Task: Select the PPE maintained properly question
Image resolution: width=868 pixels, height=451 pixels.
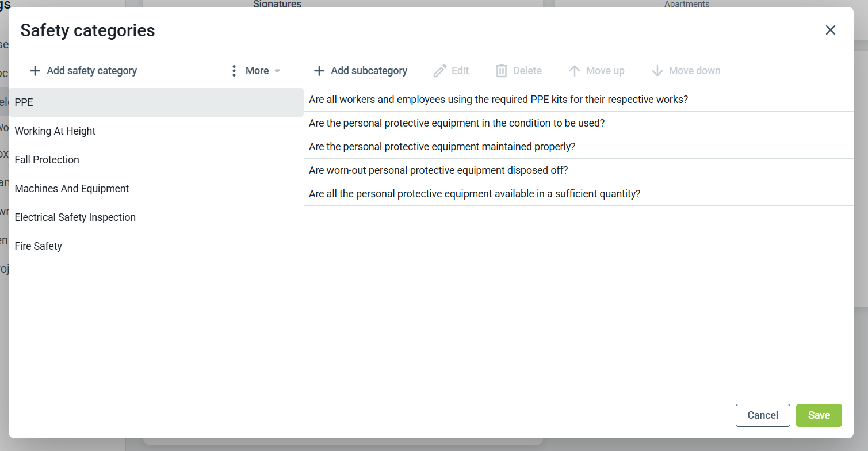Action: [579, 147]
